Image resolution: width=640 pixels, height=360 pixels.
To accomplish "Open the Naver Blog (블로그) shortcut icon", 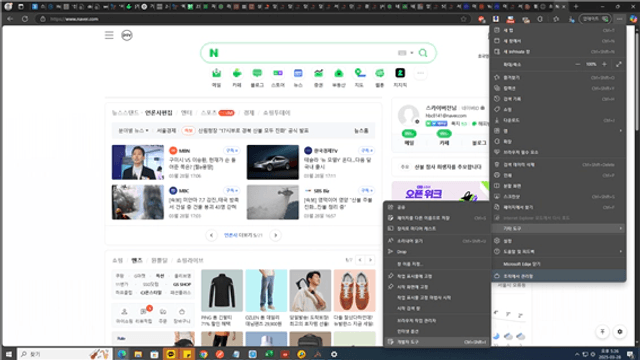I will click(257, 74).
